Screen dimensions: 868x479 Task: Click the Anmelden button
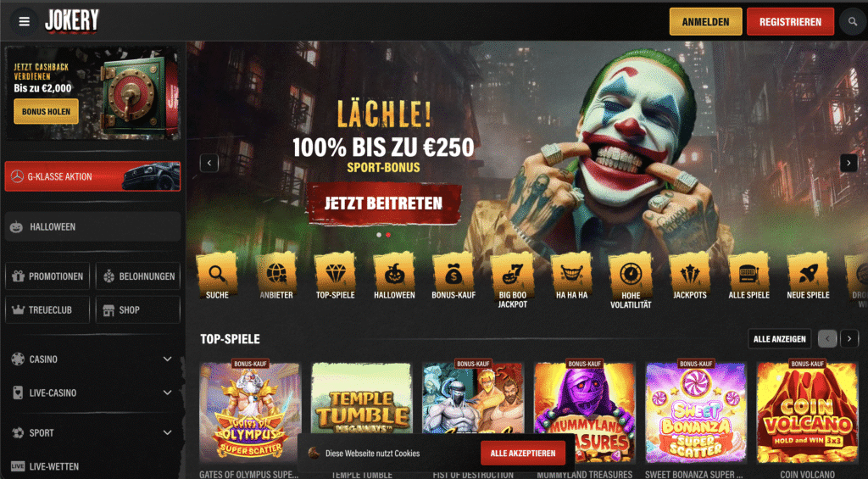click(x=705, y=22)
